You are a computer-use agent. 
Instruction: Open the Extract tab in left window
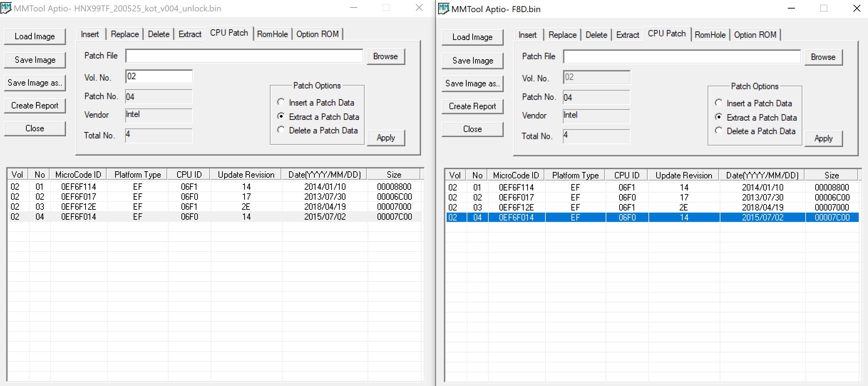click(190, 34)
